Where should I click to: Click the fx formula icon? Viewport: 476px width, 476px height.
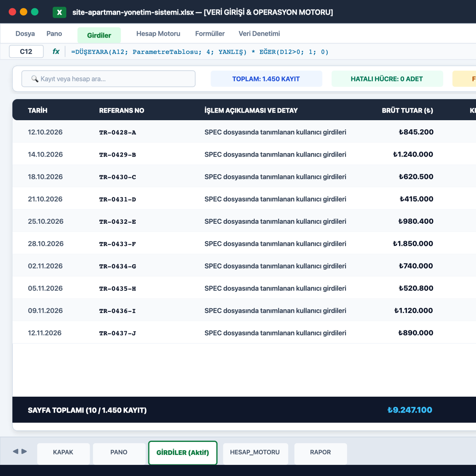coord(56,52)
